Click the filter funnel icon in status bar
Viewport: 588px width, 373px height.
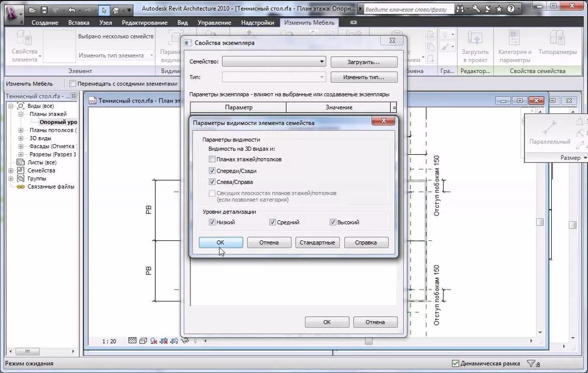tap(531, 363)
